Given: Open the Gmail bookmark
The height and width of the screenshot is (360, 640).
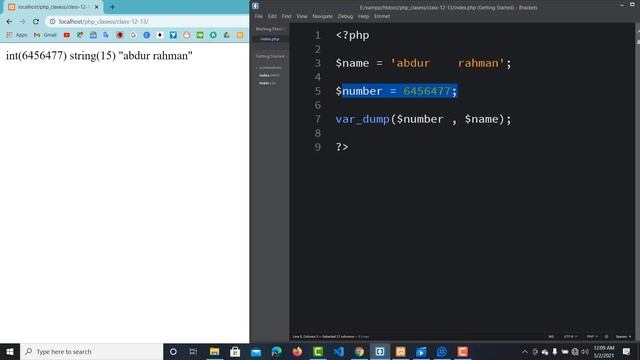Looking at the screenshot, I should (45, 35).
